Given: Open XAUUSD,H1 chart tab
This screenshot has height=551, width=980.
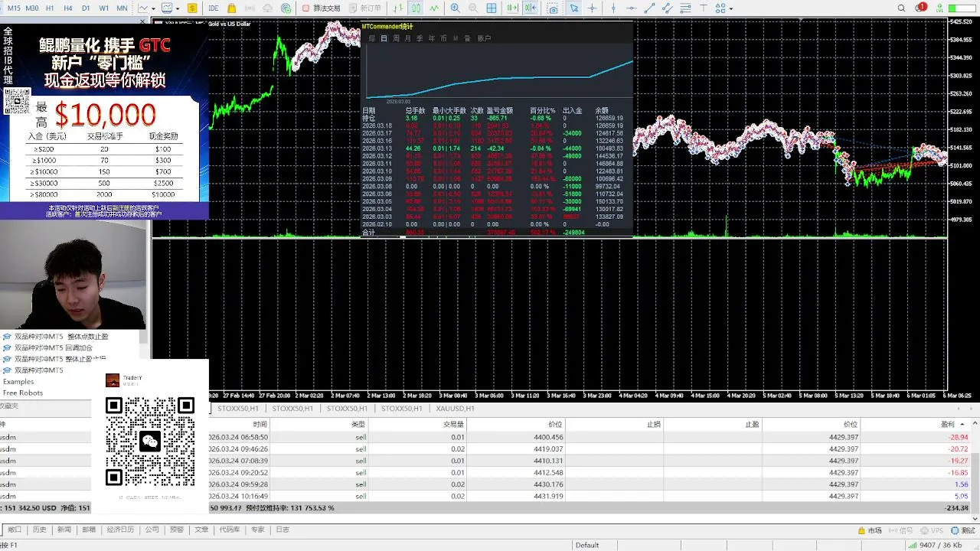Looking at the screenshot, I should pos(455,409).
